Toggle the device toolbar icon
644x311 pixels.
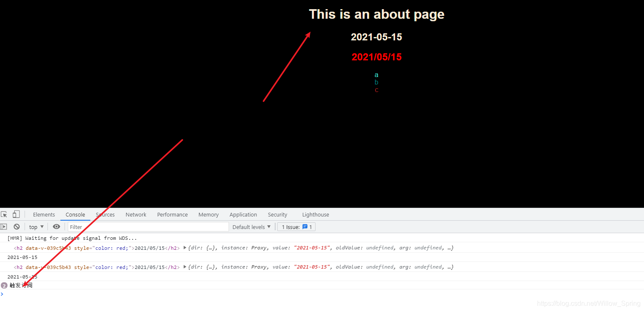tap(16, 214)
